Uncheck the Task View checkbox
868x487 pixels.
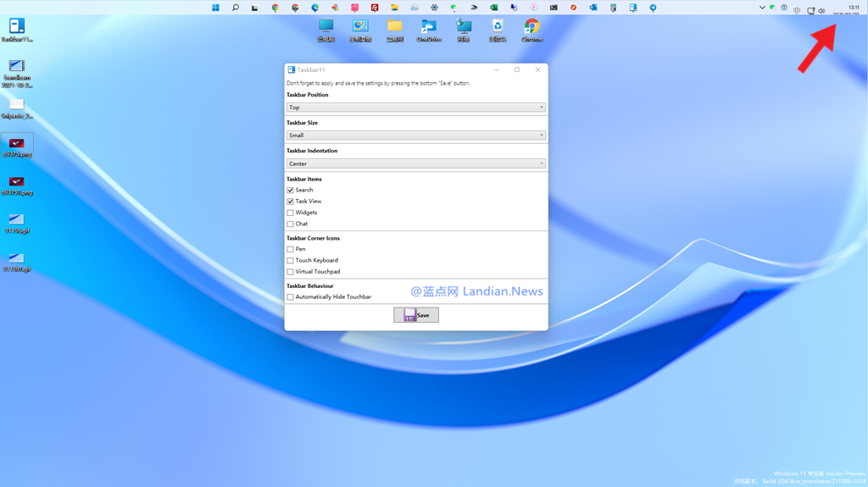290,202
